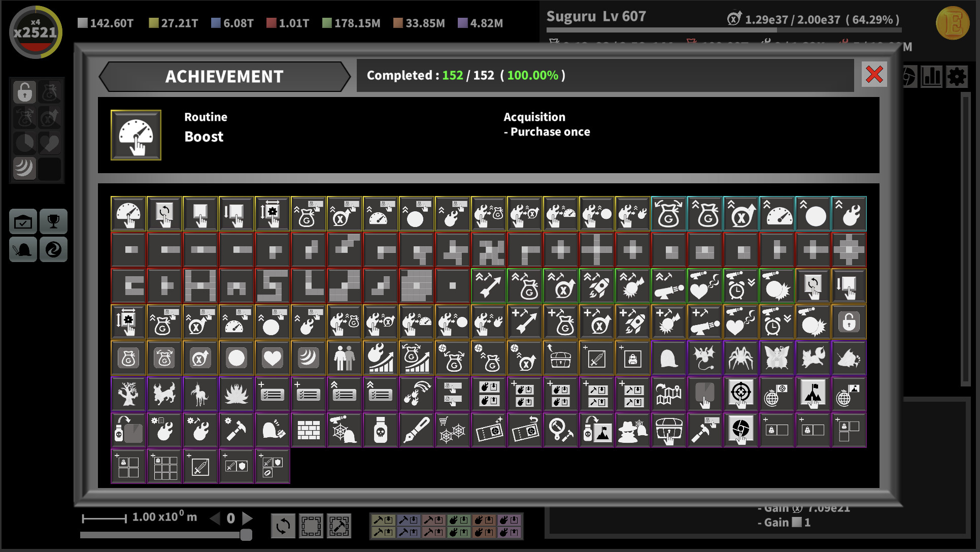Expand forward using the right step arrow

[248, 518]
